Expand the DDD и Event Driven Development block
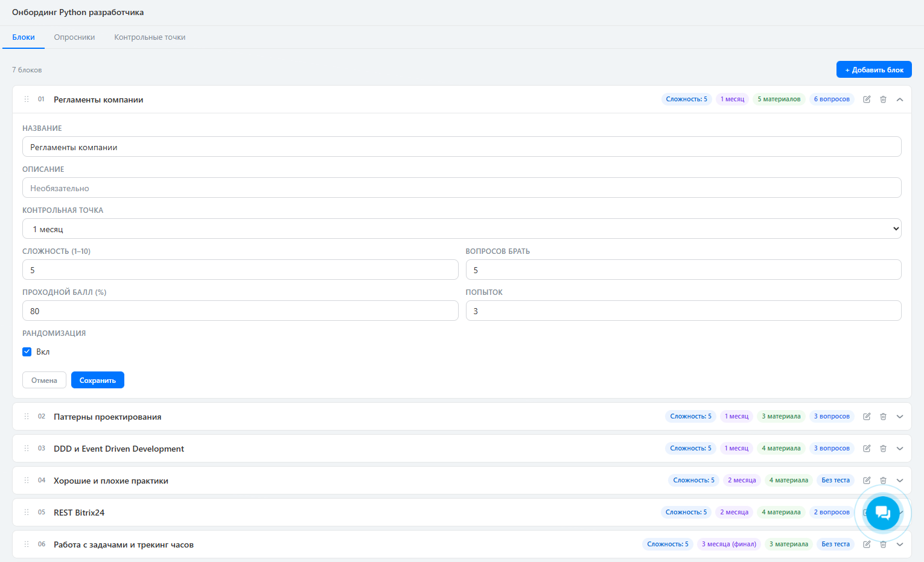The height and width of the screenshot is (562, 924). tap(899, 449)
